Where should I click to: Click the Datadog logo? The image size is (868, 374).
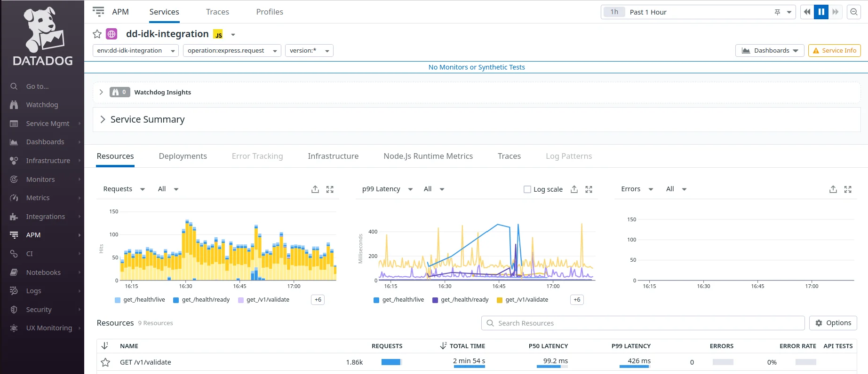coord(43,37)
